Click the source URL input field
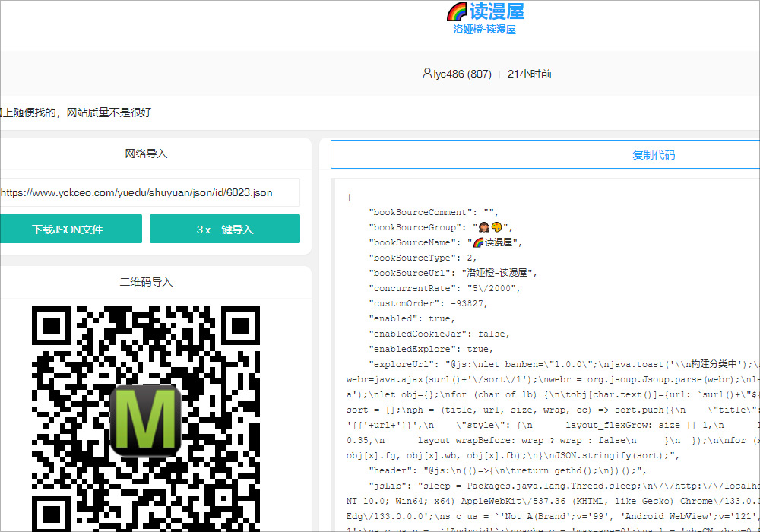Image resolution: width=760 pixels, height=532 pixels. (148, 192)
